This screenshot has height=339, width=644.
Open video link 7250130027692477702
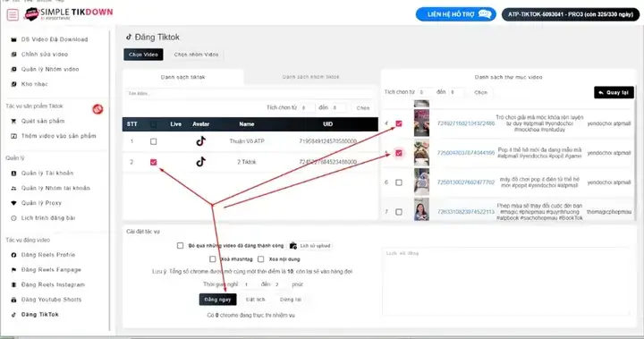[x=466, y=182]
